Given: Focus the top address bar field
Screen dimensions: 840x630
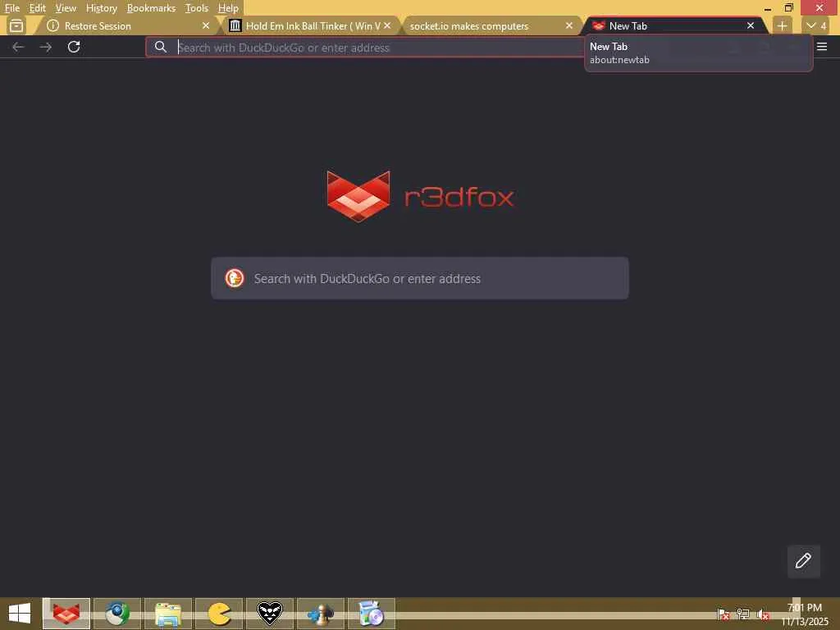Looking at the screenshot, I should click(x=364, y=47).
